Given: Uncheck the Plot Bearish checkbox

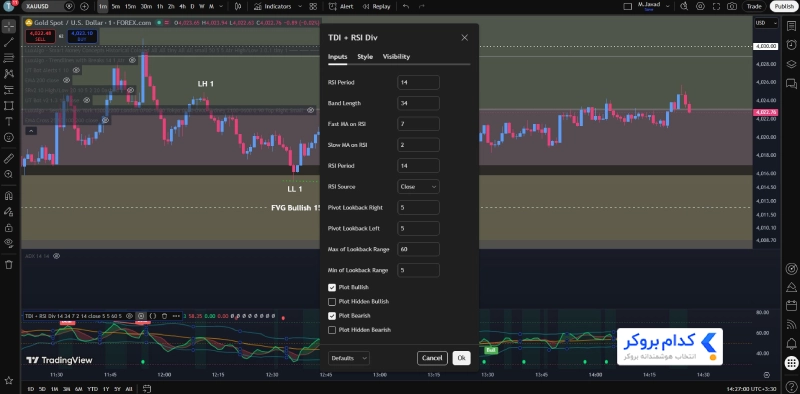Looking at the screenshot, I should (332, 316).
